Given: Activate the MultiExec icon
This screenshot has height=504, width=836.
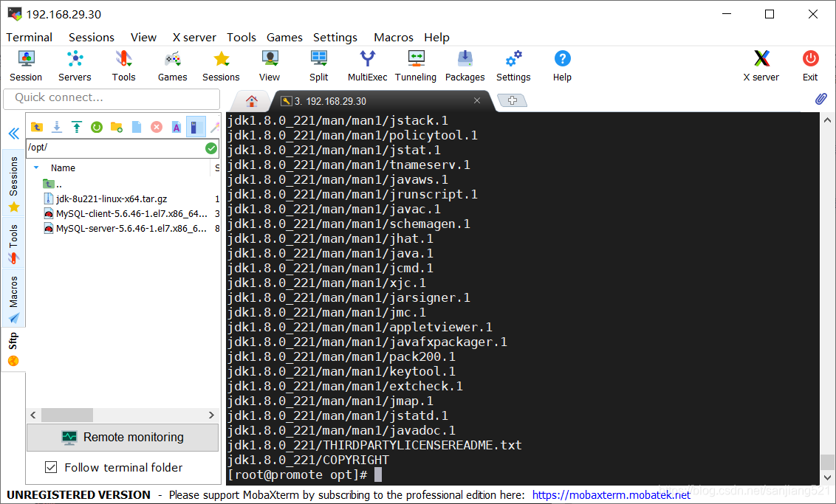Looking at the screenshot, I should [x=367, y=66].
